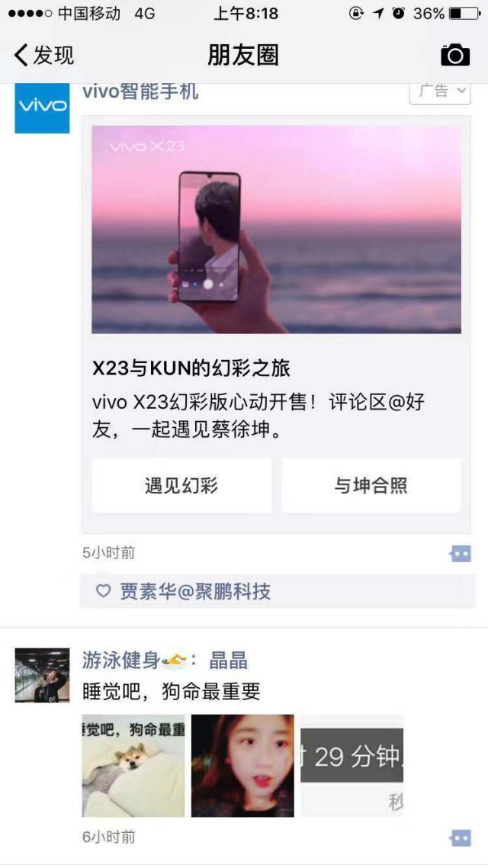Open X23与KUN的幻彩之旅 ad title
The width and height of the screenshot is (488, 868).
point(191,368)
